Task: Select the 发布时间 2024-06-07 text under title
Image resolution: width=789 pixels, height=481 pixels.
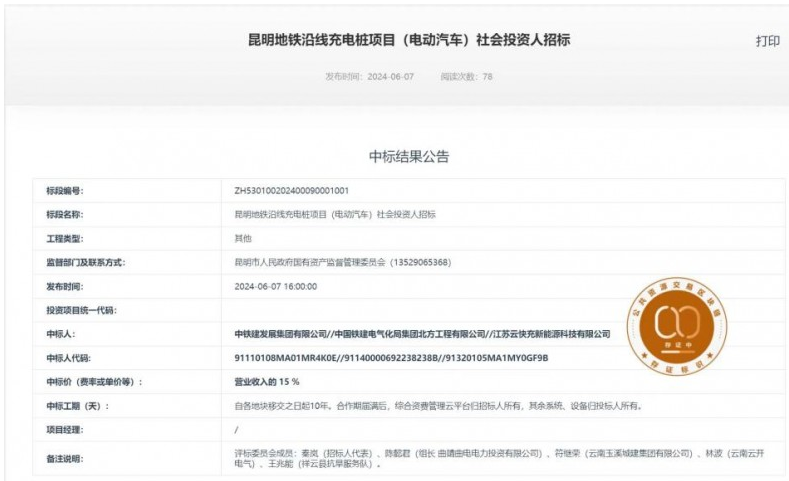Action: click(369, 76)
